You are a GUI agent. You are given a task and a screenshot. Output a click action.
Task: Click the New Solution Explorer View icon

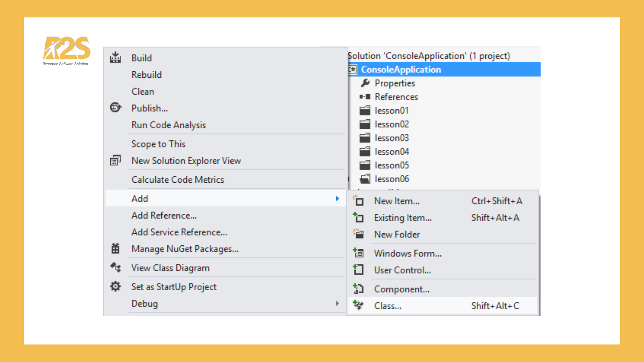pos(115,161)
